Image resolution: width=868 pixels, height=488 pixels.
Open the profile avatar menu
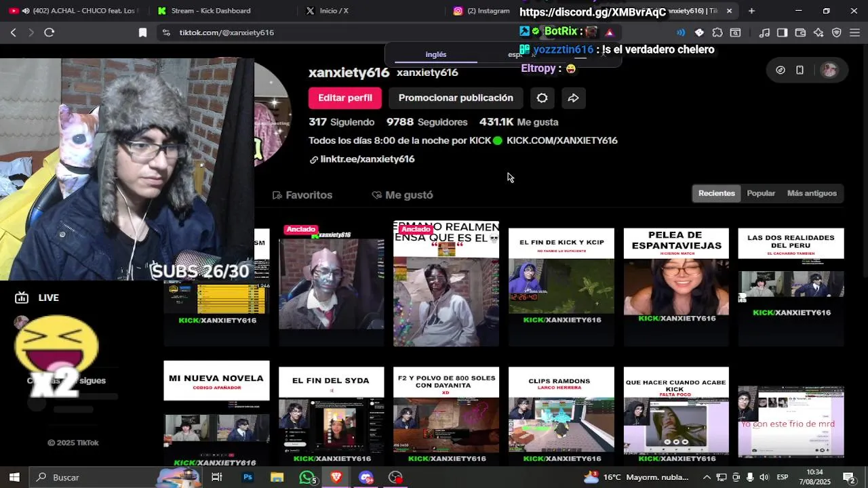click(x=829, y=70)
